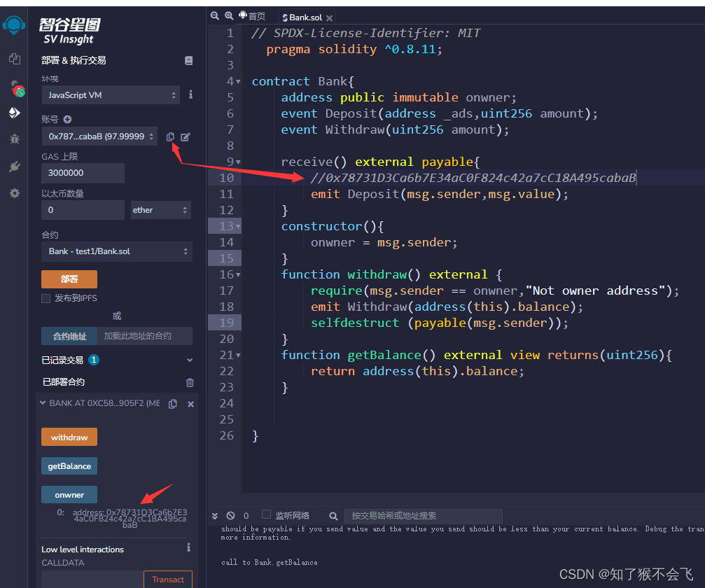Image resolution: width=705 pixels, height=588 pixels.
Task: Click the pending transactions counter 0 in terminal
Action: click(246, 516)
